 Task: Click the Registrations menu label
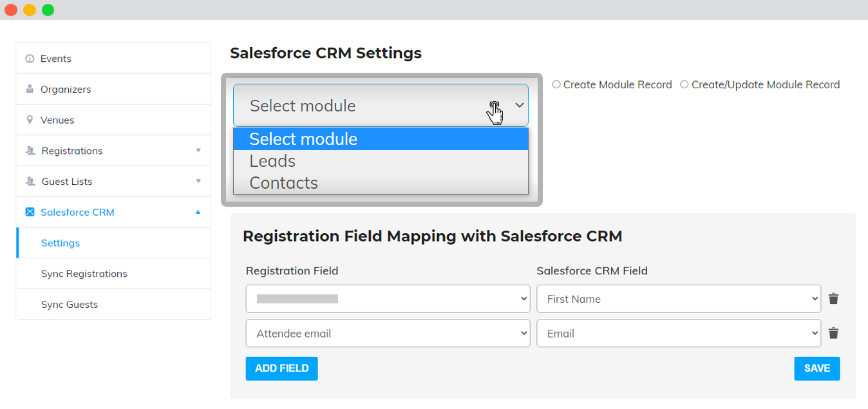click(72, 151)
